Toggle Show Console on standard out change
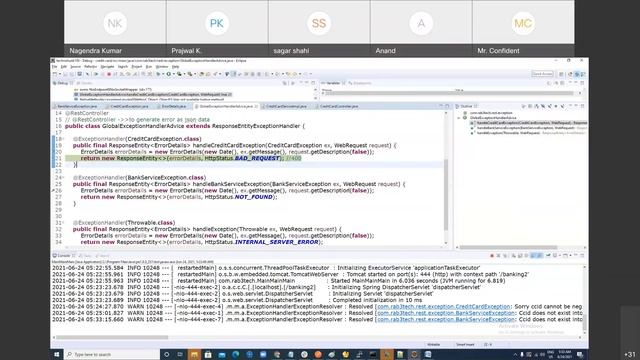Screen dimensions: 640x360 [533, 256]
